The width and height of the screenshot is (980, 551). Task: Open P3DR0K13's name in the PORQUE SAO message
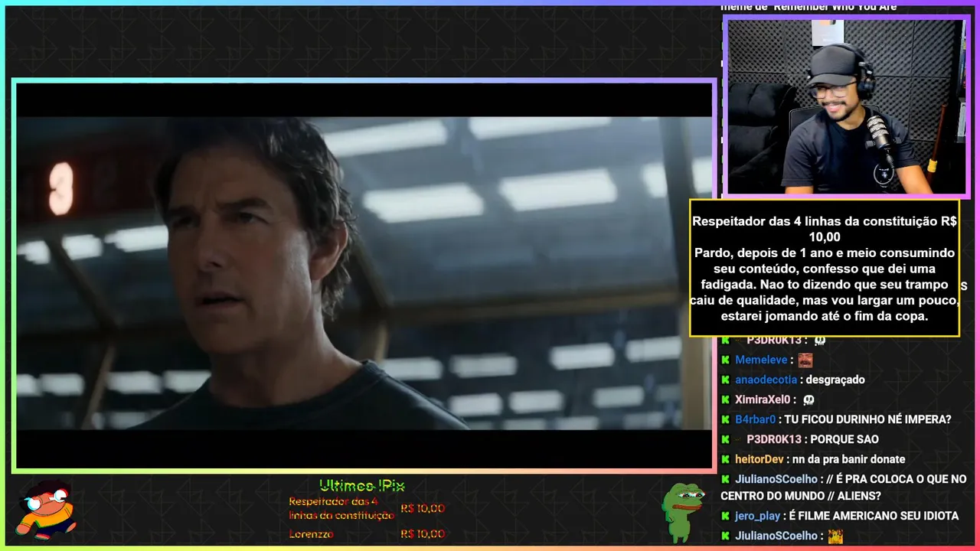point(774,439)
